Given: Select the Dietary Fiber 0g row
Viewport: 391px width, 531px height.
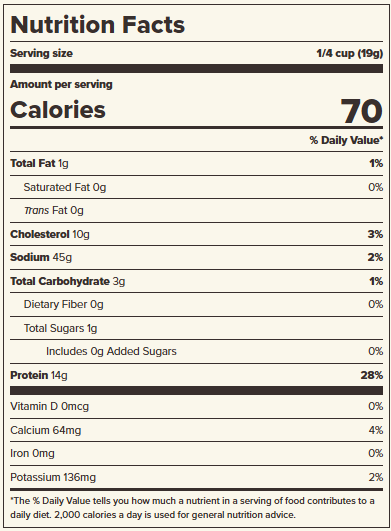Looking at the screenshot, I should point(196,304).
